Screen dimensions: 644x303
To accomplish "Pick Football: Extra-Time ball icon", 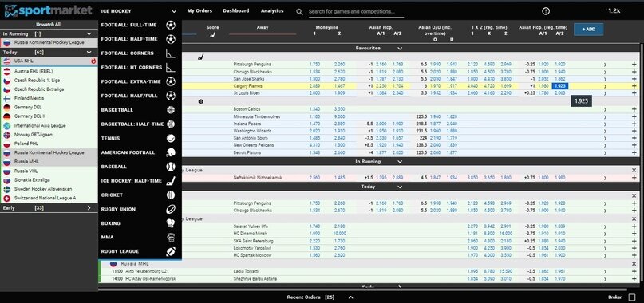I will pyautogui.click(x=171, y=81).
